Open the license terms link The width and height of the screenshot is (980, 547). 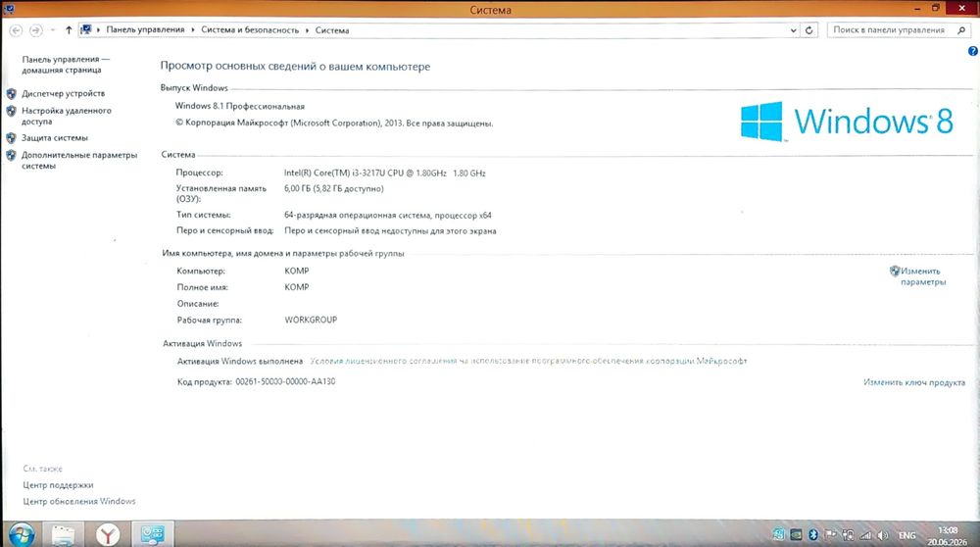[x=529, y=361]
